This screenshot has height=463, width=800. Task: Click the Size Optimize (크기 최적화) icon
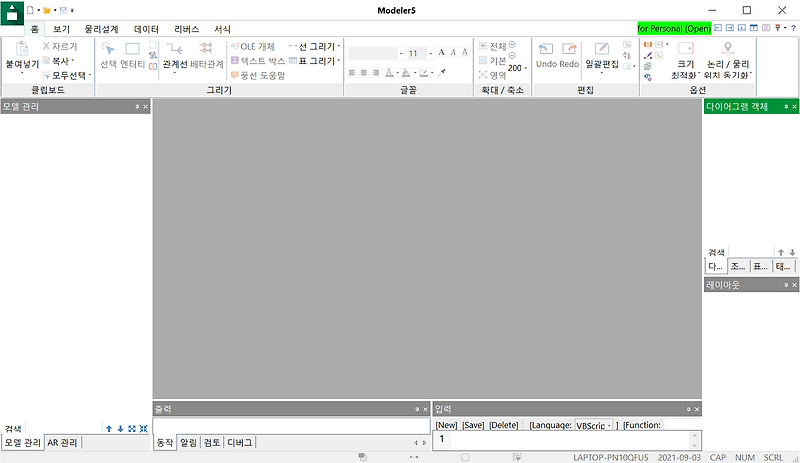[x=686, y=49]
